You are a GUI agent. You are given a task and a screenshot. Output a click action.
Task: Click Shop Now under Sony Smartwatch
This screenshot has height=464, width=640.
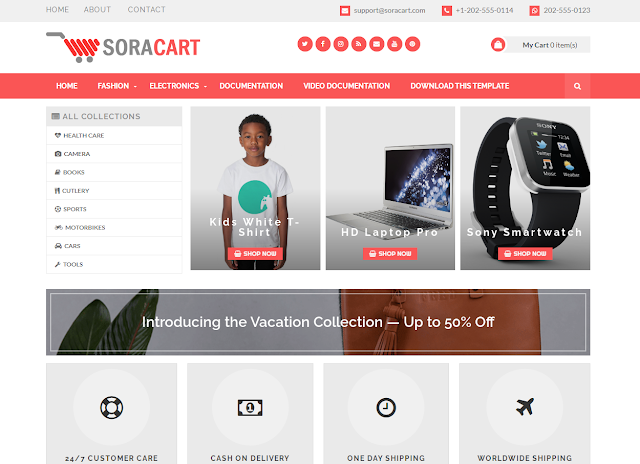point(525,253)
